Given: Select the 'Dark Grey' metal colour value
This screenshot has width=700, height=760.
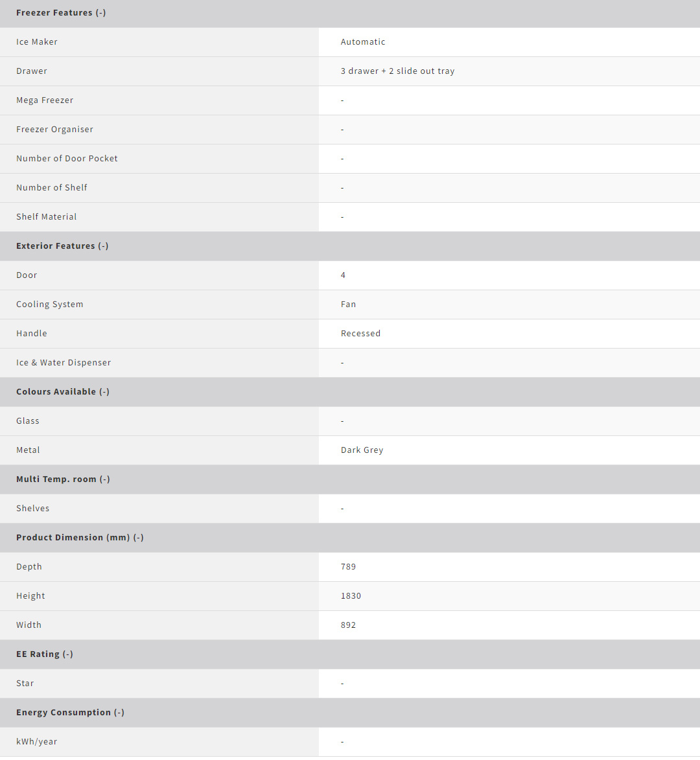Looking at the screenshot, I should pos(362,450).
